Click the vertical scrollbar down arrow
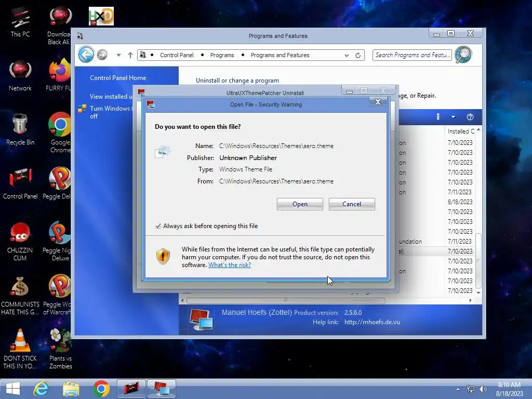The width and height of the screenshot is (532, 399). click(x=478, y=292)
